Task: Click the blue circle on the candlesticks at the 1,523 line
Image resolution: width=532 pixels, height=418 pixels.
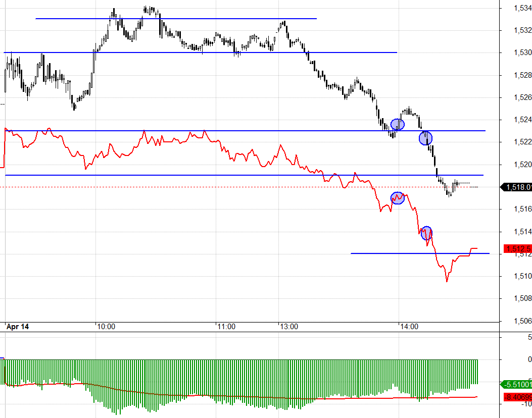Action: tap(398, 124)
